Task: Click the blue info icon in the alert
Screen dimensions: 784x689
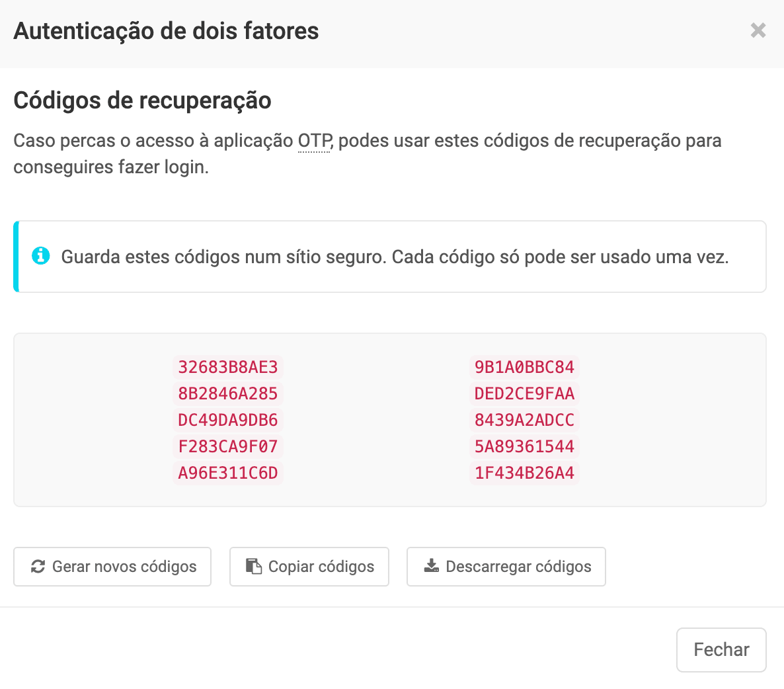Action: point(41,256)
